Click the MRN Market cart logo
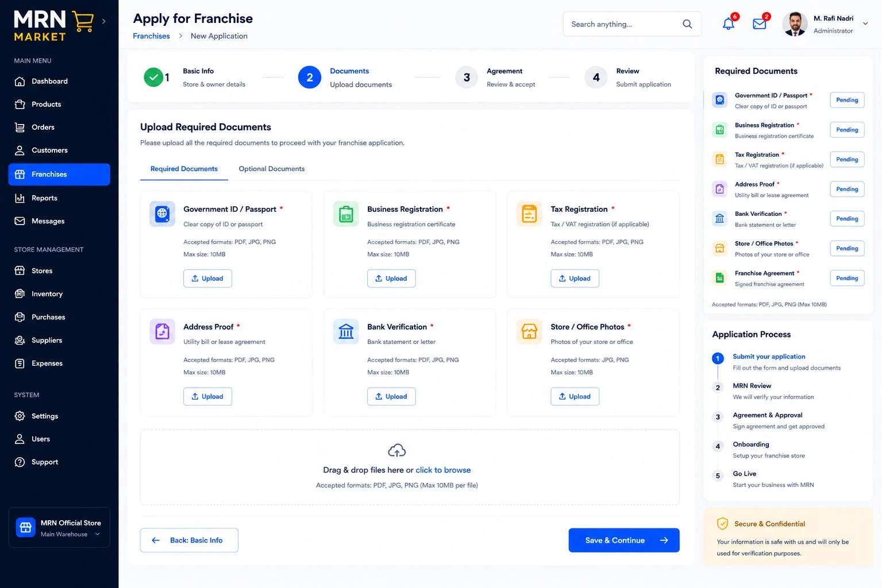 (x=84, y=22)
